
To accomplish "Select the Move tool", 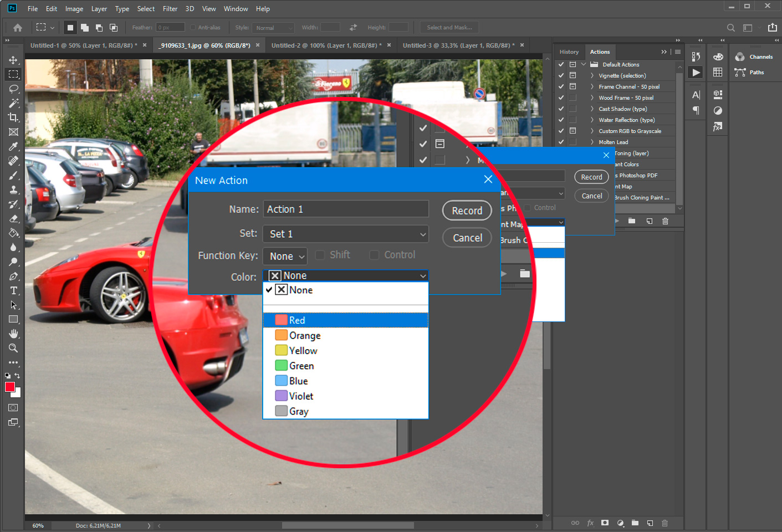I will (12, 59).
